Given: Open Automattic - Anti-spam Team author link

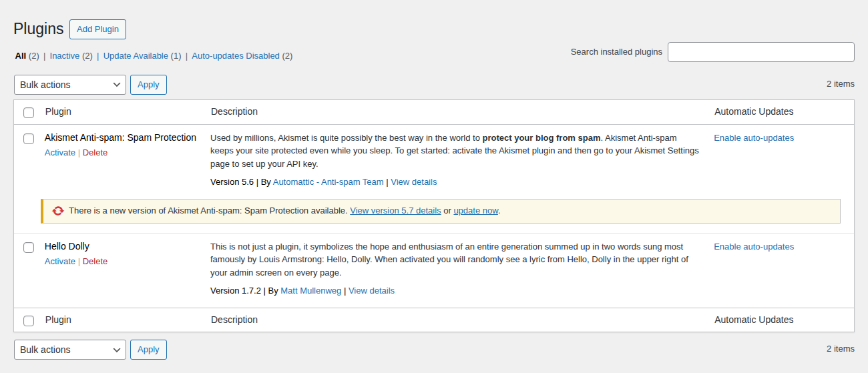Looking at the screenshot, I should (329, 182).
